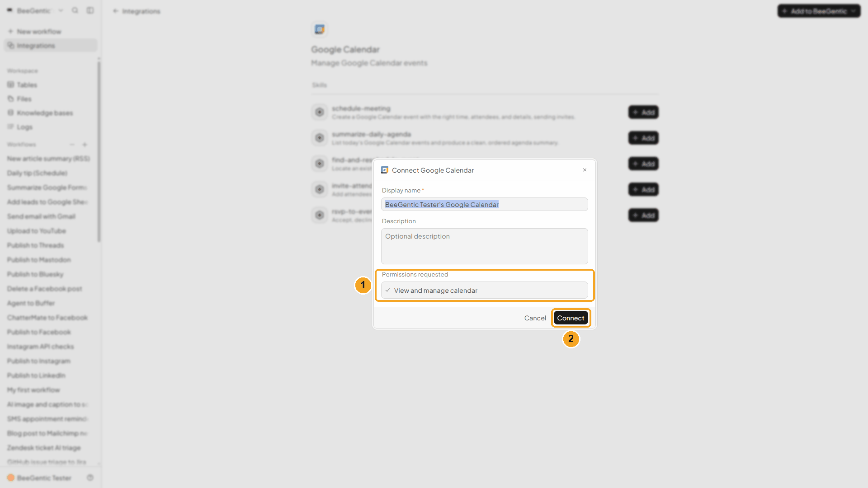
Task: Open Knowledge bases in the sidebar
Action: tap(51, 113)
